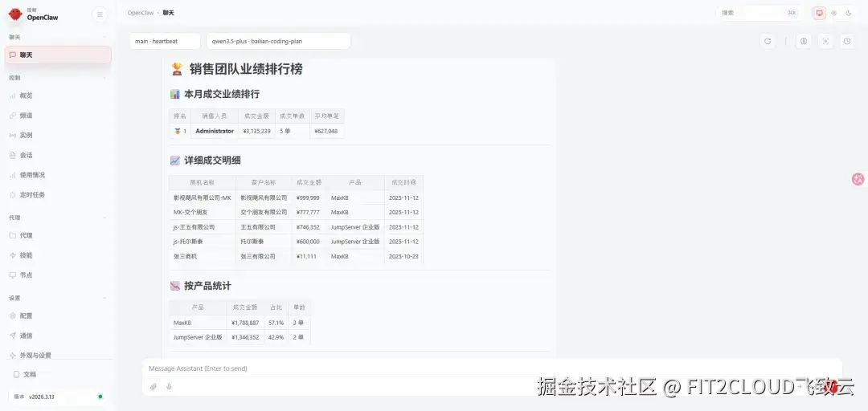This screenshot has width=868, height=411.
Task: Click the ¥777,777 deal amount cell
Action: (309, 213)
